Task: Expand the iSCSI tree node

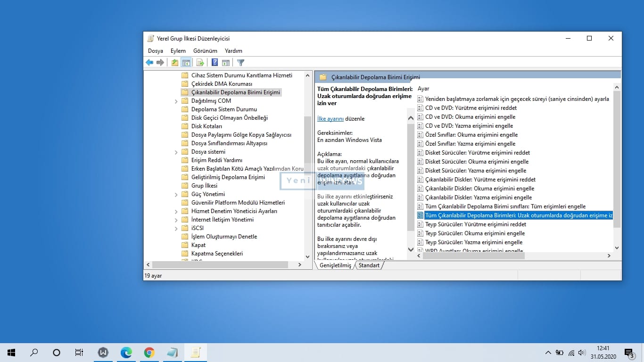Action: [x=176, y=228]
